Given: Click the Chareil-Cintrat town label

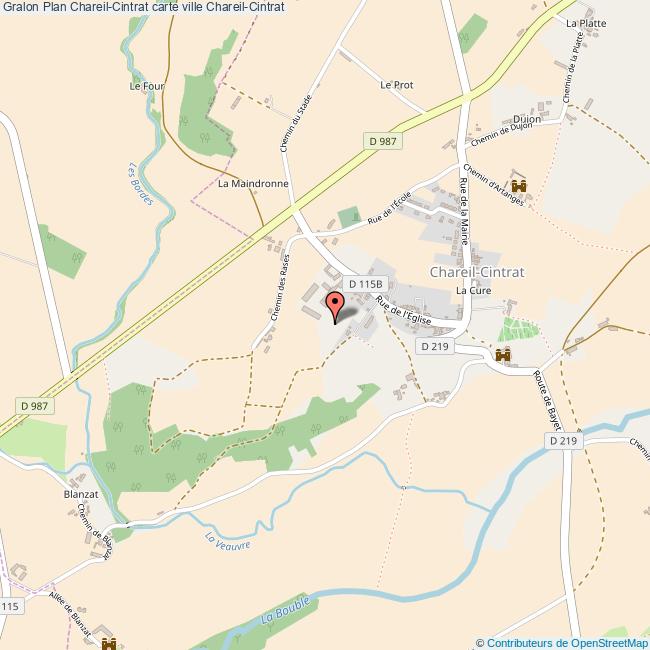Looking at the screenshot, I should 477,272.
